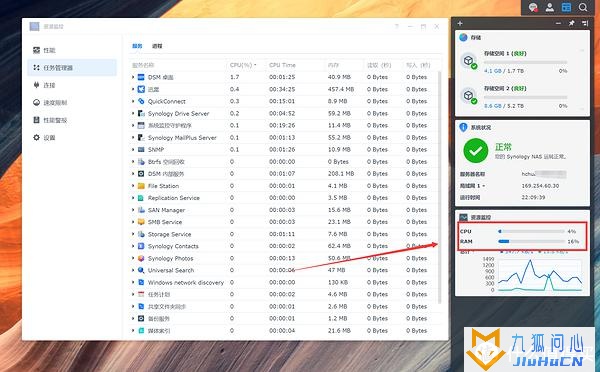Expand the Windows network discovery row
Image resolution: width=600 pixels, height=372 pixels.
coord(133,282)
